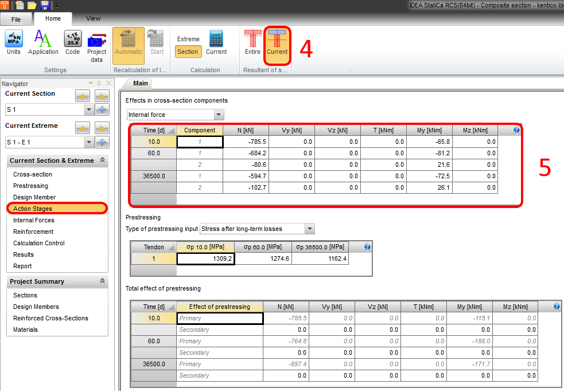The width and height of the screenshot is (564, 392).
Task: Select Current resultant of section icon
Action: tap(277, 42)
